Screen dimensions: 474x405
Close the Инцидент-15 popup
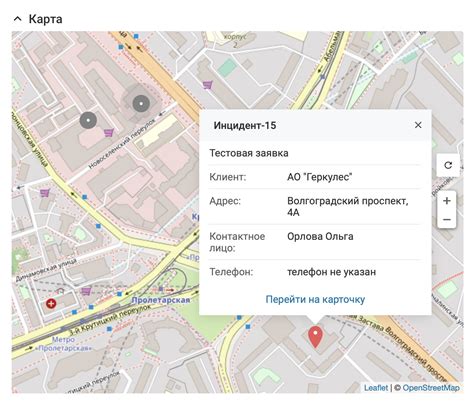(418, 125)
